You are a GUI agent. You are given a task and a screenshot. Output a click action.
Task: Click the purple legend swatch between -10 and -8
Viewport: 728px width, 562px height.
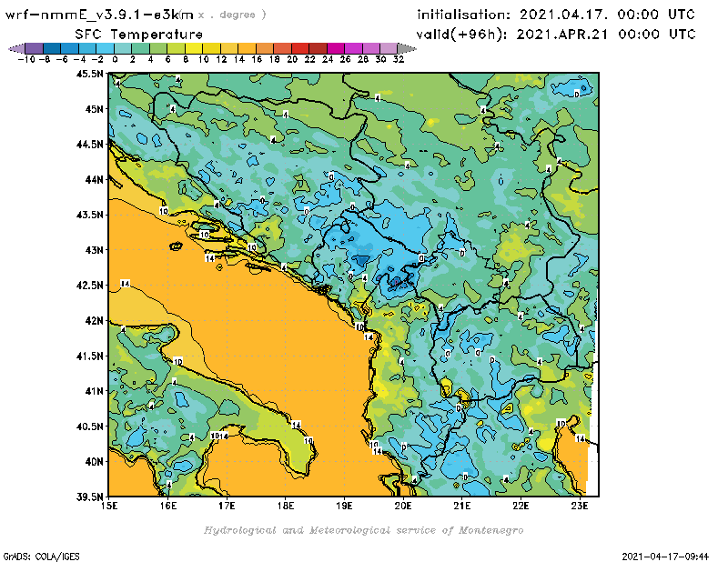(35, 48)
